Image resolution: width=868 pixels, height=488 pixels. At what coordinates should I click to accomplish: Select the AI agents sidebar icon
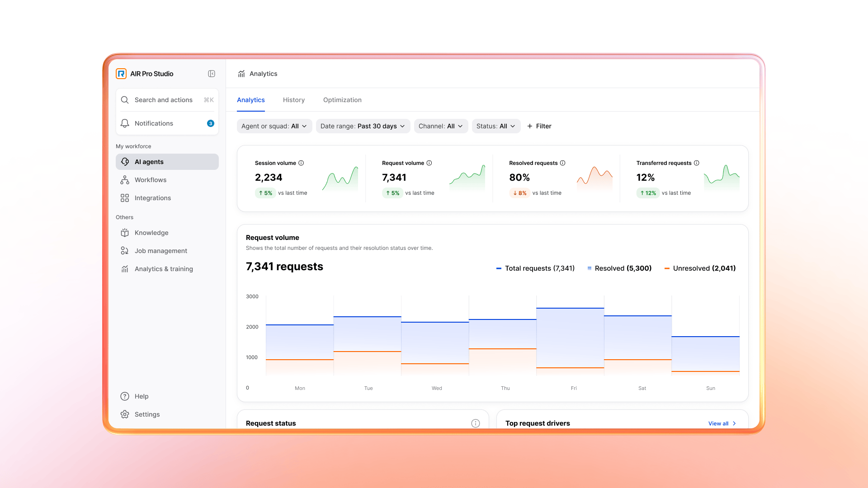pyautogui.click(x=125, y=161)
